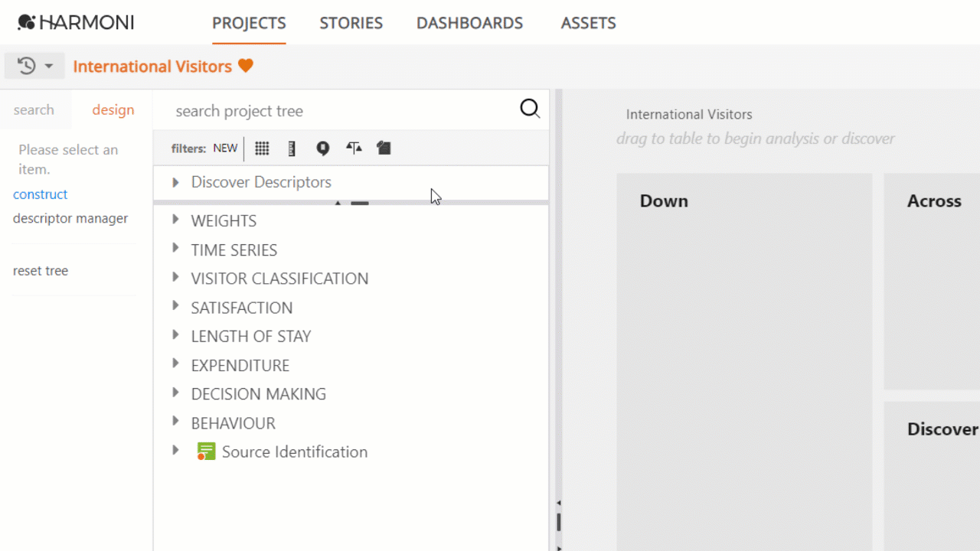Select the Source Identification label
980x551 pixels.
295,452
